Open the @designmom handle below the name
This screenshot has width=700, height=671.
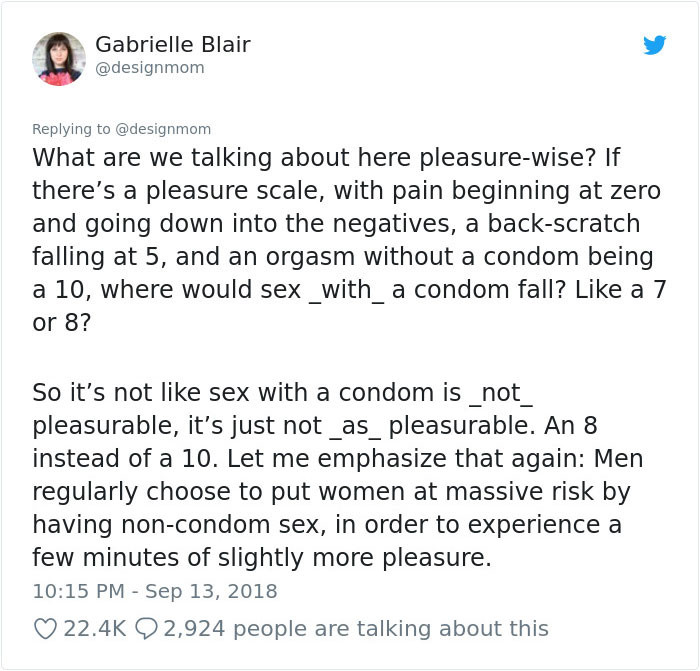click(149, 68)
